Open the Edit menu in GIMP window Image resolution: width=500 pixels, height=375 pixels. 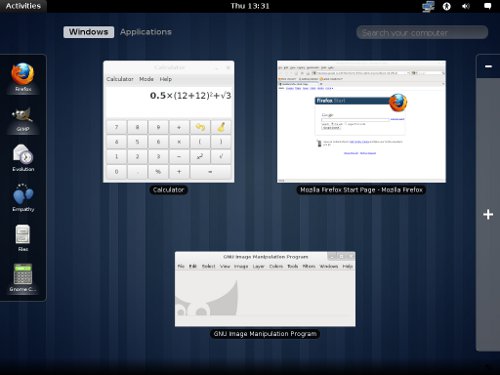point(193,266)
